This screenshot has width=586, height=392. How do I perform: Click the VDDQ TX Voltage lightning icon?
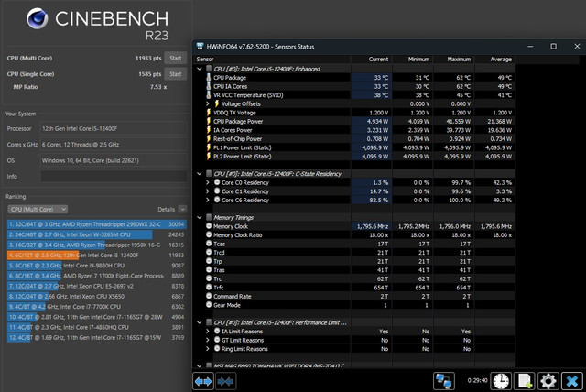coord(209,112)
